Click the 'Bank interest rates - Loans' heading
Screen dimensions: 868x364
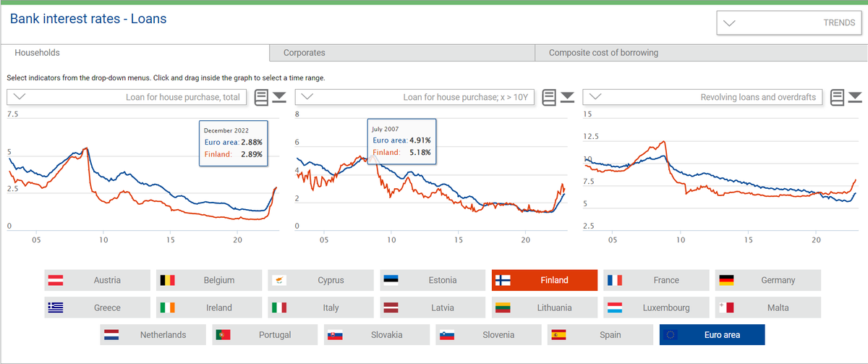point(88,19)
